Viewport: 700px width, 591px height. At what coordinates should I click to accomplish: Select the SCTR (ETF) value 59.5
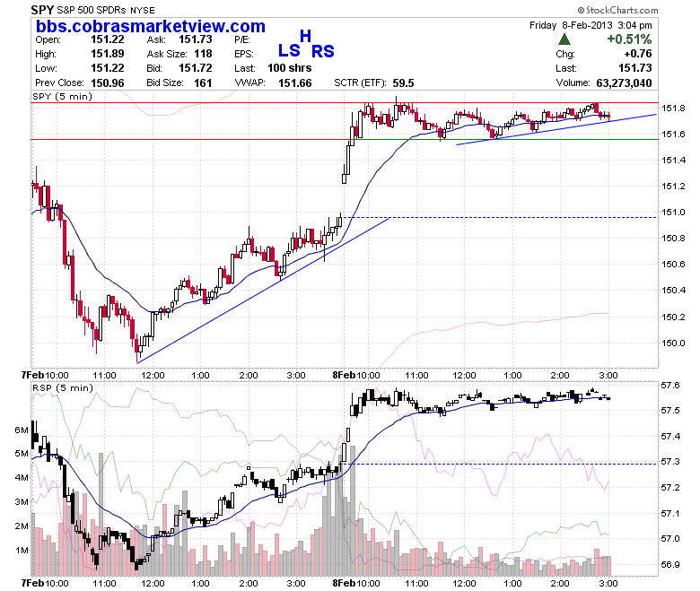click(404, 83)
